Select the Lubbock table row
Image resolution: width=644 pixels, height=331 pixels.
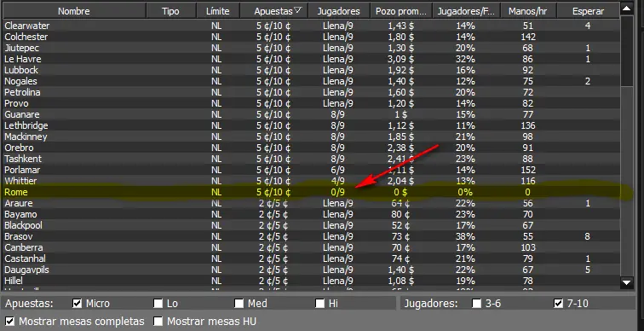click(x=311, y=70)
